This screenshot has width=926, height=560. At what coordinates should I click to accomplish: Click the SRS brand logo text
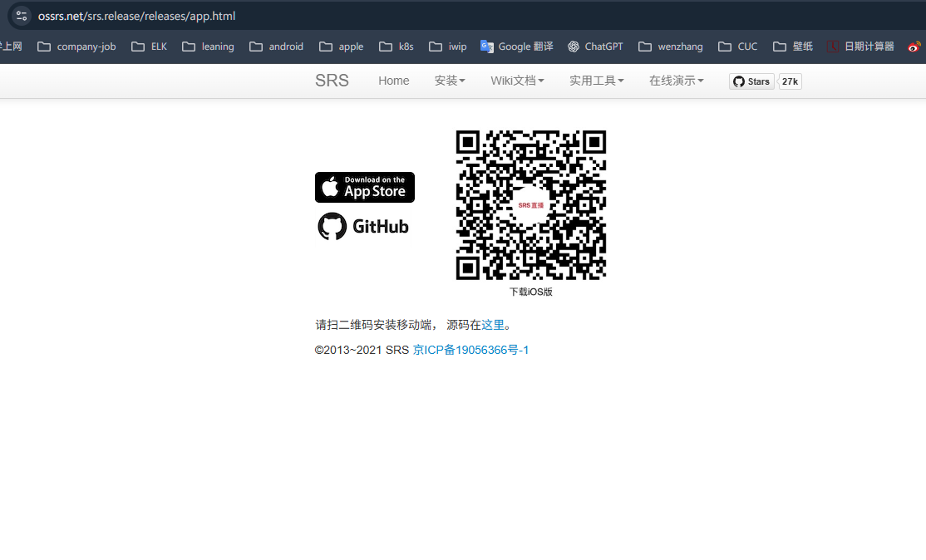pyautogui.click(x=332, y=81)
